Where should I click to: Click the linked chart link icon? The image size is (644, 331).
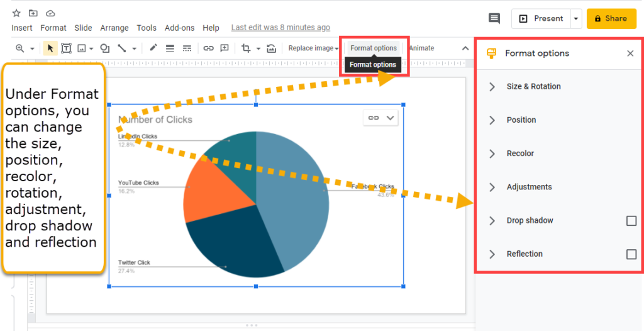[x=374, y=118]
